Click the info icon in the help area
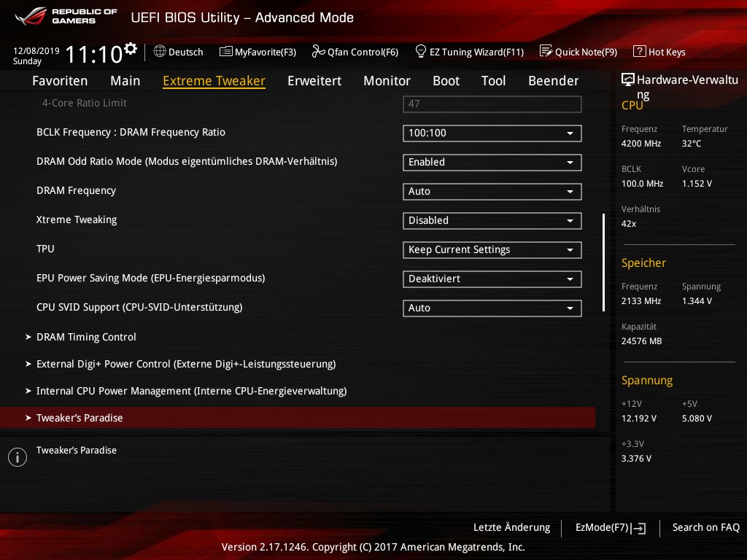747x560 pixels. 18,457
